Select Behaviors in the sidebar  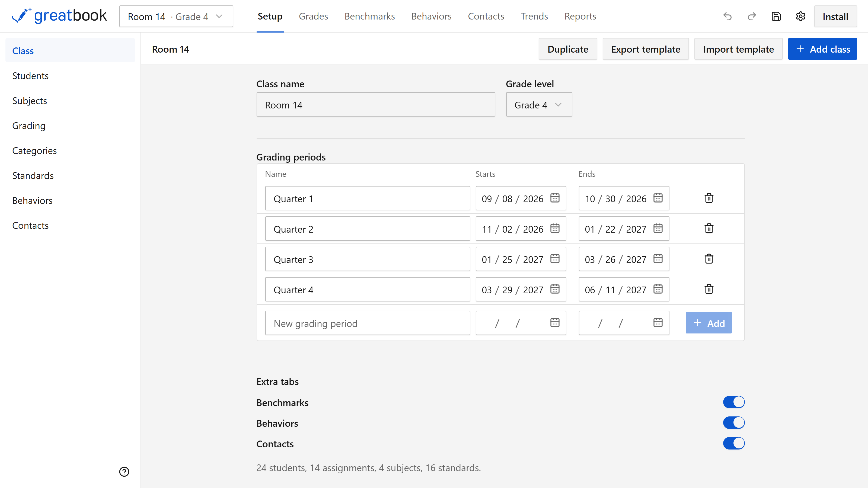pos(70,200)
